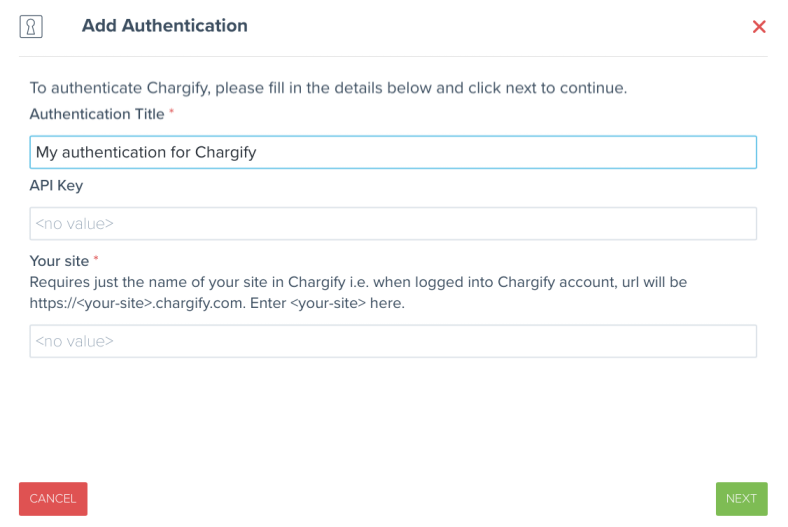
Task: Click the word 'Chargify' in Authentication Title value
Action: (x=226, y=152)
